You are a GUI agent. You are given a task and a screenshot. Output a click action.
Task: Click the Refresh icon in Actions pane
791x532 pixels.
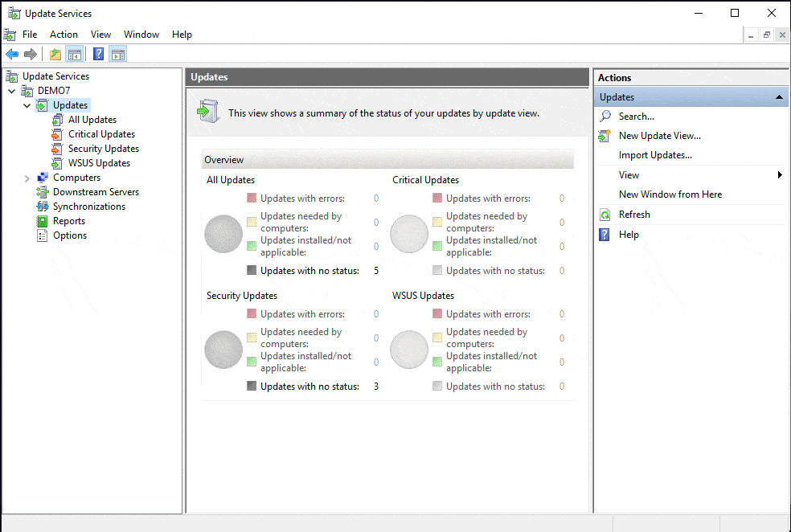605,215
